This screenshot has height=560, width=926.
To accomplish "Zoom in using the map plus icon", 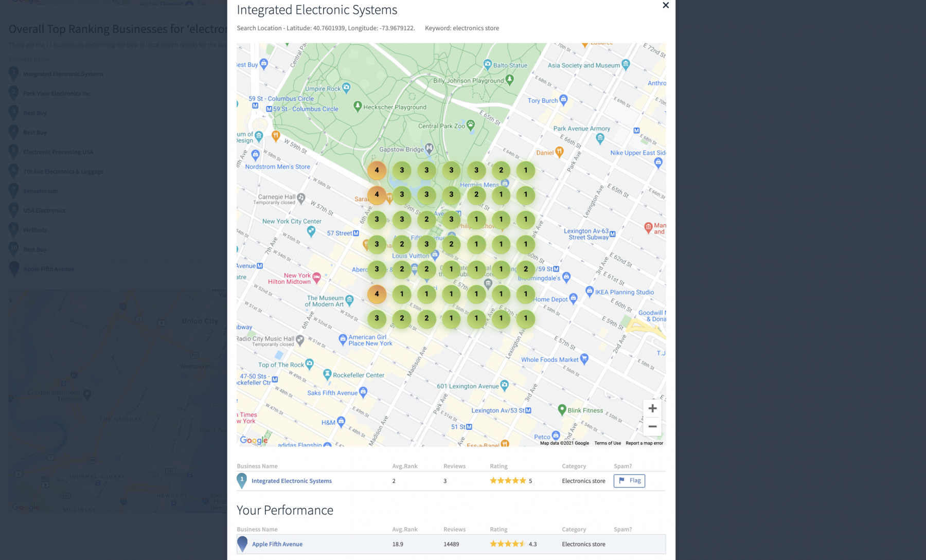I will point(652,408).
